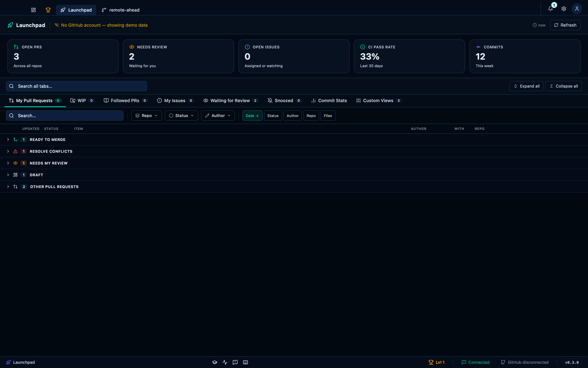Click the CI Pass Rate stat card

point(409,56)
